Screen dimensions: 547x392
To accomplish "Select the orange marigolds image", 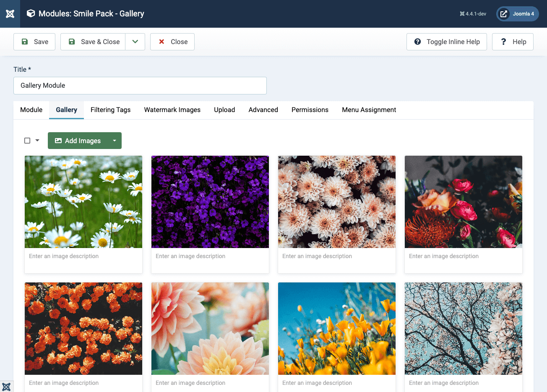I will coord(83,329).
